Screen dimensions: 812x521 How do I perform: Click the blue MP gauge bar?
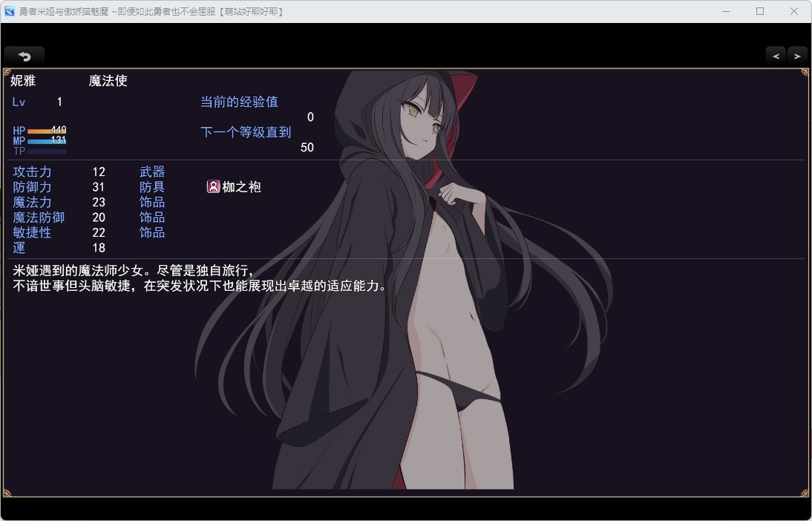(47, 141)
